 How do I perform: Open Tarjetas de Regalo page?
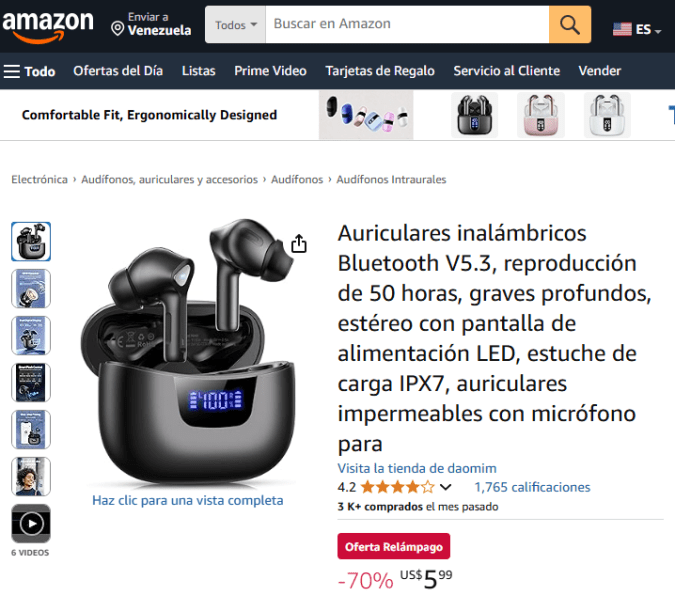point(380,71)
